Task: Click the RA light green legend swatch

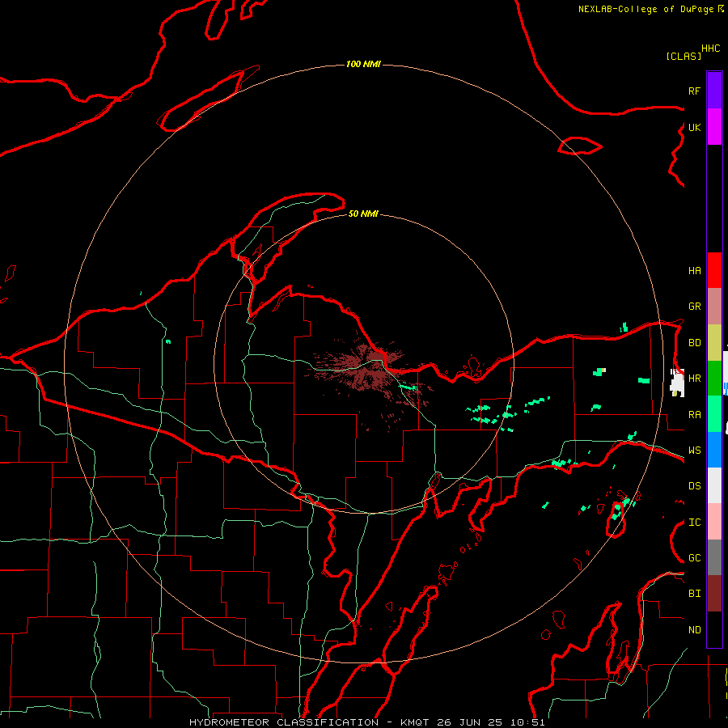Action: tap(714, 414)
